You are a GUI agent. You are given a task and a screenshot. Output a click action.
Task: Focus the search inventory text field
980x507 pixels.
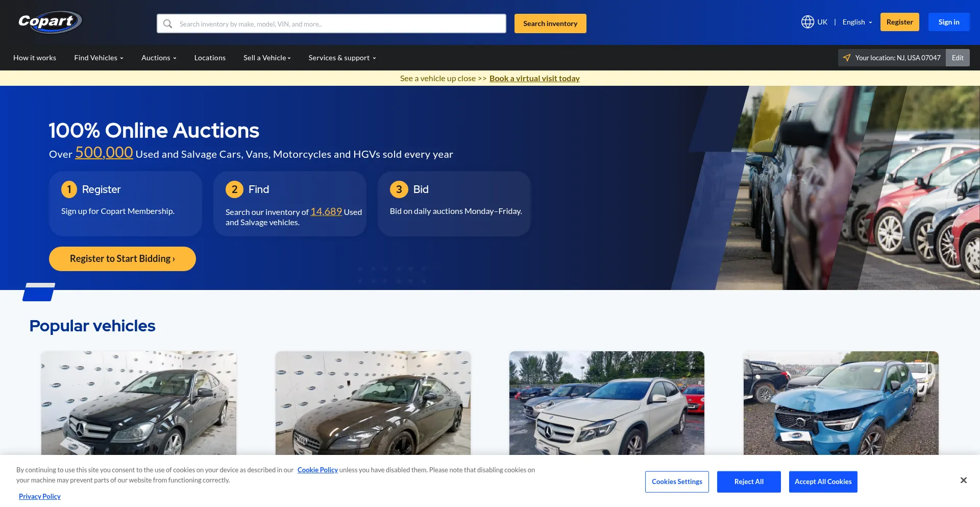coord(339,24)
